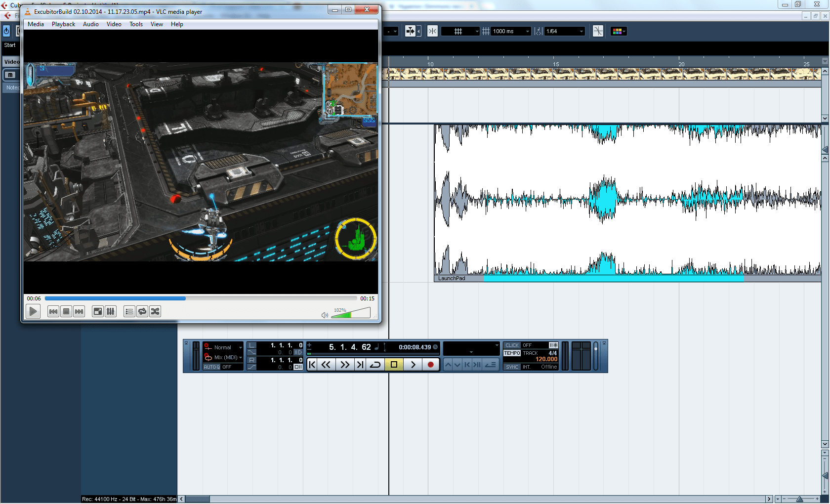This screenshot has width=830, height=504.
Task: Fast forward in the Cubase transport panel
Action: pyautogui.click(x=345, y=365)
